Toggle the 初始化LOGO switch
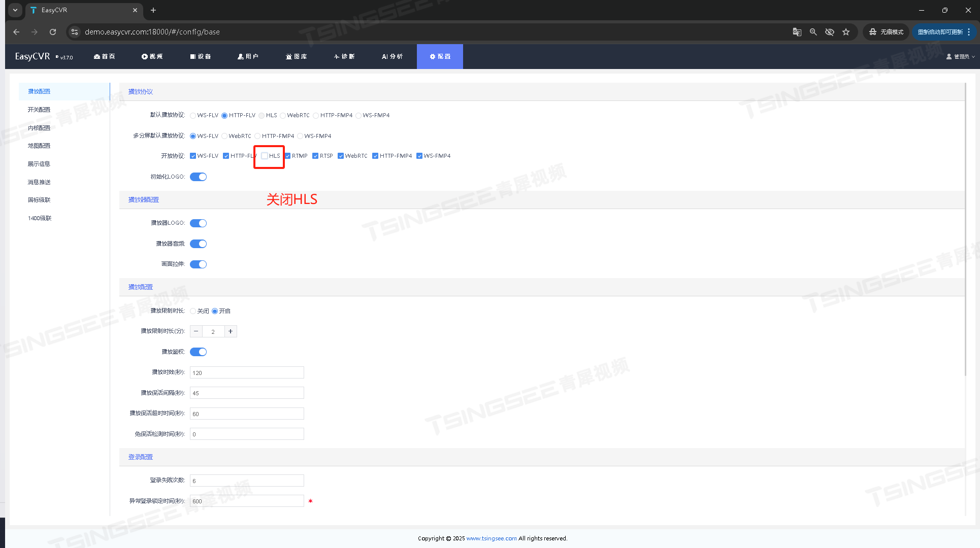The width and height of the screenshot is (980, 548). (x=198, y=177)
